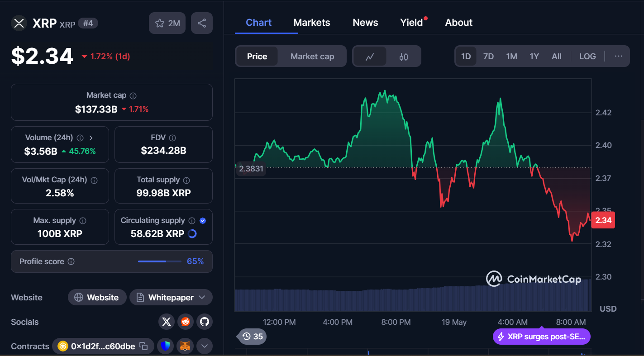Screen dimensions: 644x356
Task: Open the X (Twitter) social link
Action: [x=167, y=322]
